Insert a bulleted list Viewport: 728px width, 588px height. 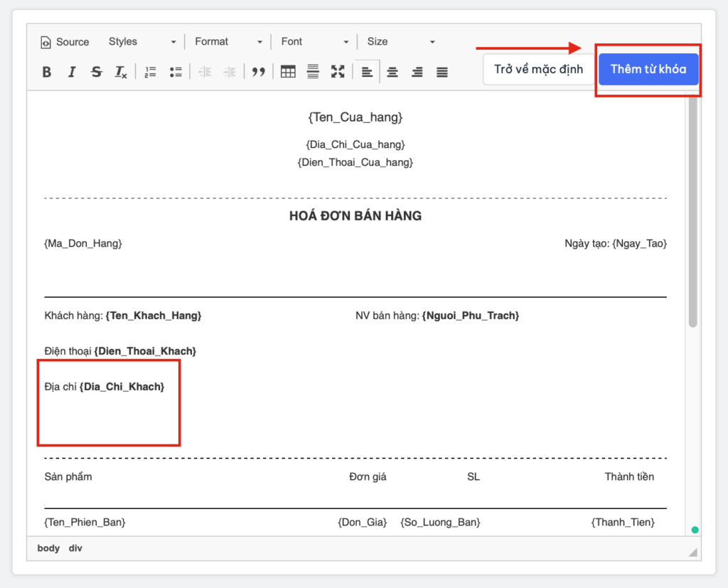pos(176,72)
